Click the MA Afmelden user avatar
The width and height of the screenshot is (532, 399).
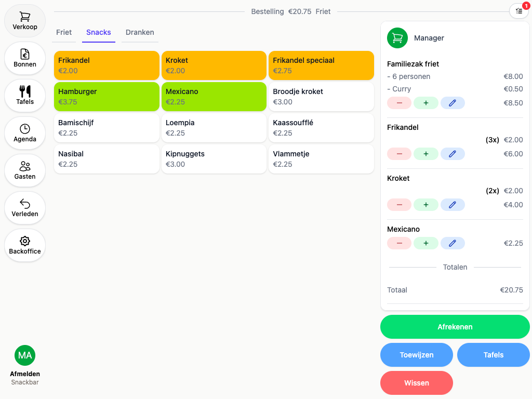click(x=25, y=355)
